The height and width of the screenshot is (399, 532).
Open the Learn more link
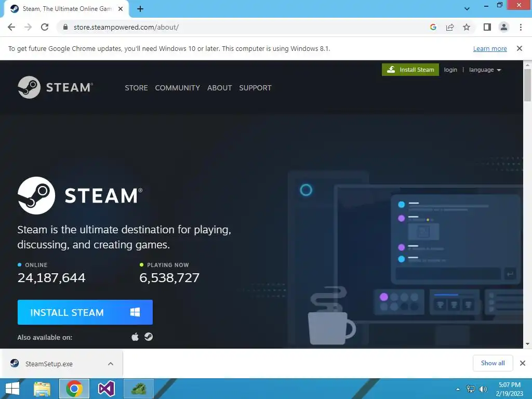click(490, 48)
